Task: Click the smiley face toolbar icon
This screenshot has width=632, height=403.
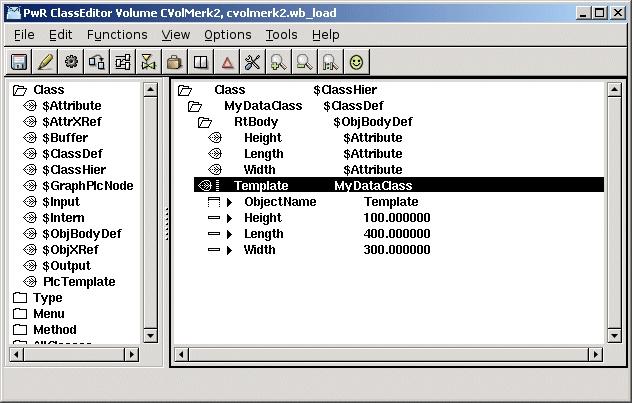Action: coord(356,62)
